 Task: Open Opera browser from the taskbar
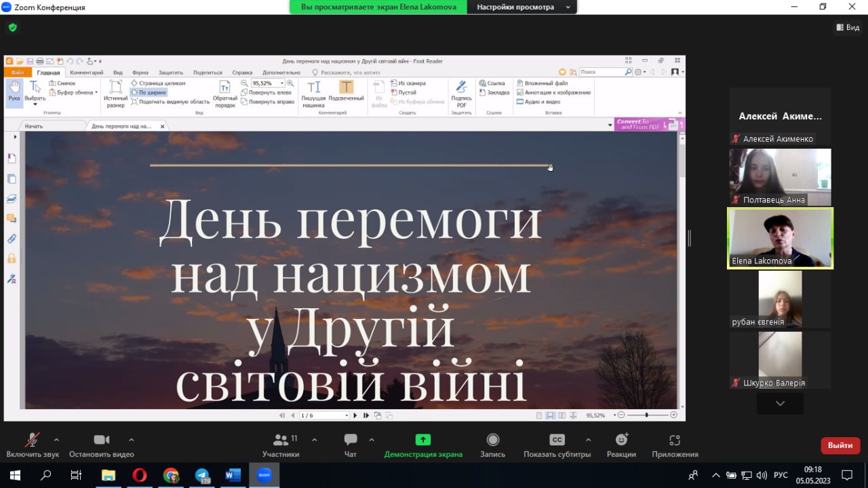coord(140,475)
